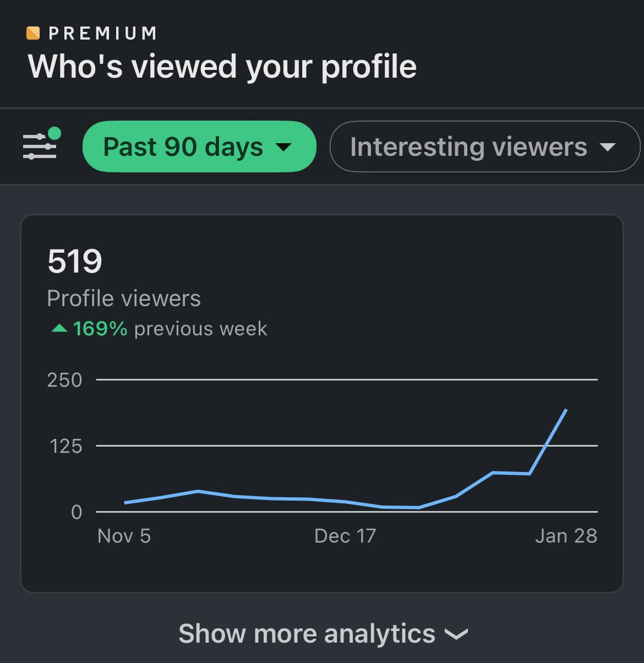Click the Who's viewed your profile heading
Viewport: 644px width, 663px height.
(x=222, y=67)
